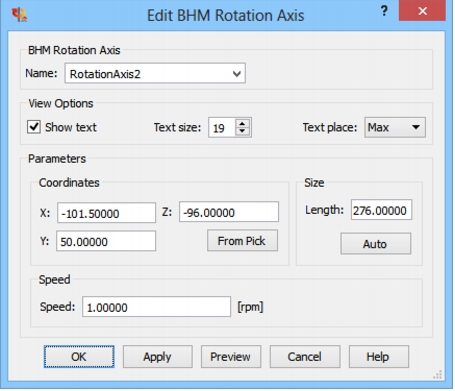The image size is (455, 391).
Task: Confirm with the OK button
Action: (x=79, y=357)
